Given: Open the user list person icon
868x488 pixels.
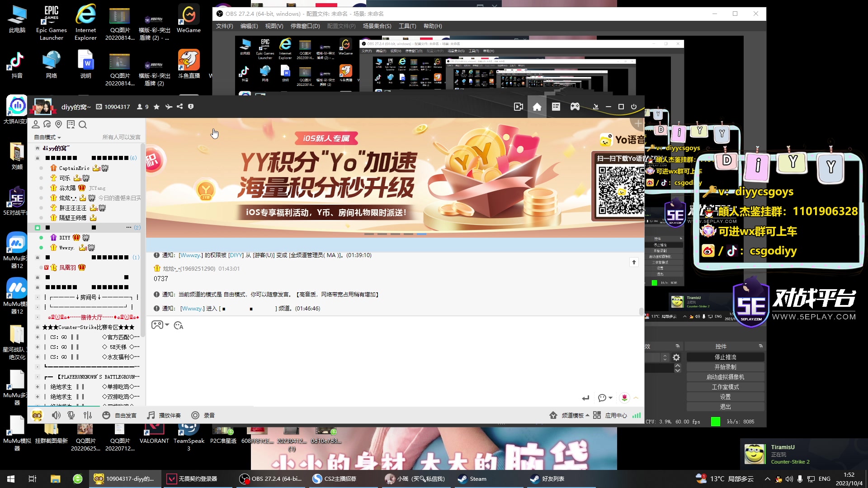Looking at the screenshot, I should [36, 125].
